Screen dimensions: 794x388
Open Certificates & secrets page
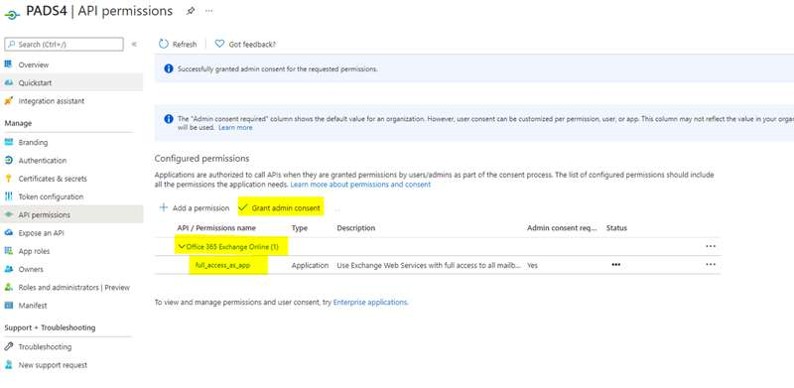click(x=53, y=179)
